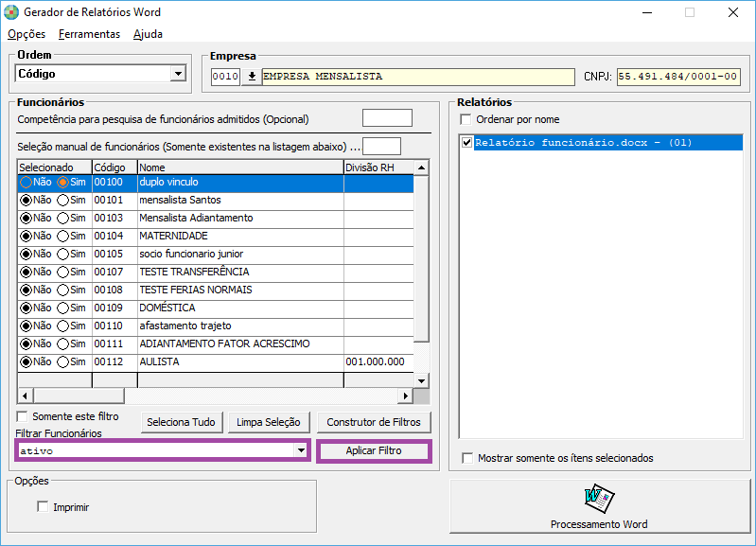Select Sim for TESTE TRANSFERÊNCIA row
The width and height of the screenshot is (756, 546).
pyautogui.click(x=62, y=272)
